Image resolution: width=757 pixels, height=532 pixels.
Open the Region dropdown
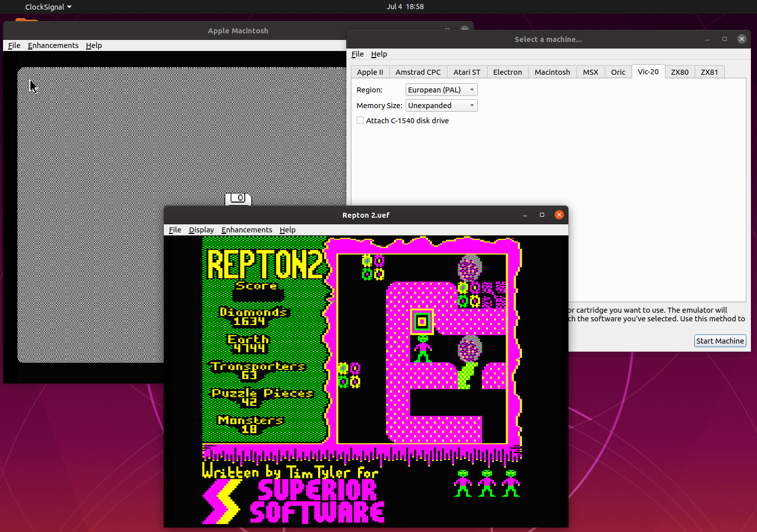pyautogui.click(x=441, y=90)
